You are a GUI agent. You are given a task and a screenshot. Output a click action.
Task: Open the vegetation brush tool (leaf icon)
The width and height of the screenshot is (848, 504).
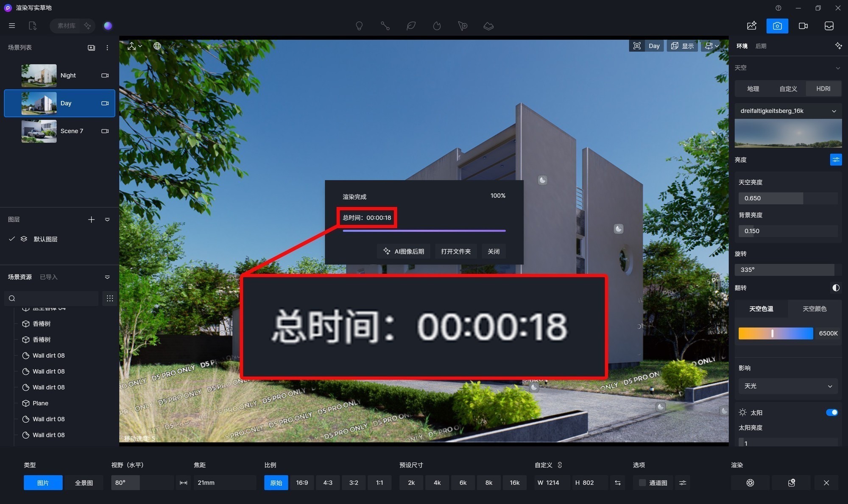point(411,26)
